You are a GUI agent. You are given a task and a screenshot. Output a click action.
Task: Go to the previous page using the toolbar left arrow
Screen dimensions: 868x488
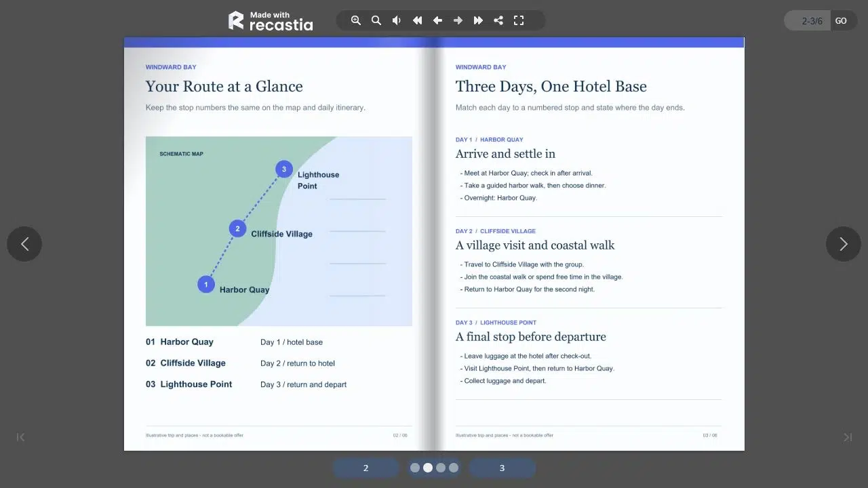pyautogui.click(x=437, y=20)
